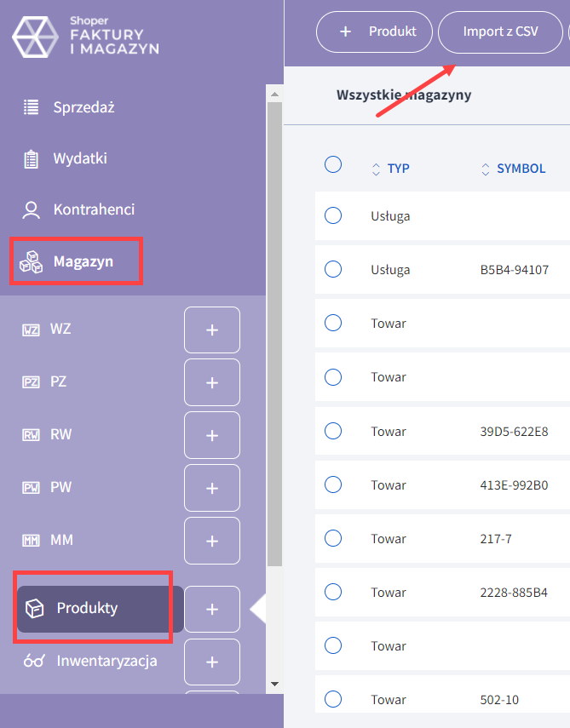Sort the table by SYMBOL column
Screen dimensions: 570x728
point(513,169)
